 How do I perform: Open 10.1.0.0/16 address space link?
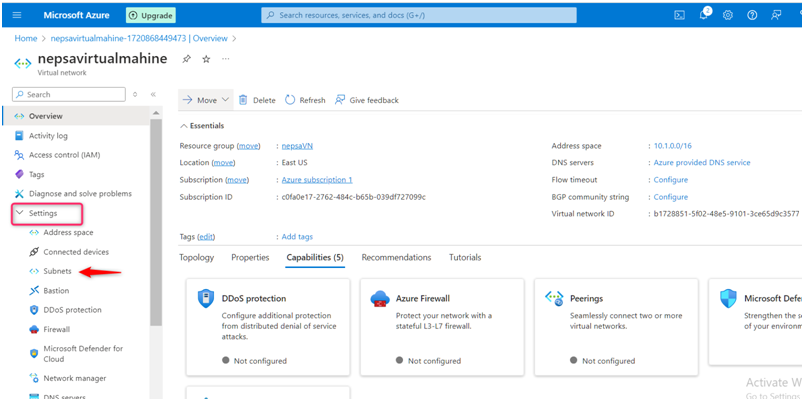tap(672, 146)
